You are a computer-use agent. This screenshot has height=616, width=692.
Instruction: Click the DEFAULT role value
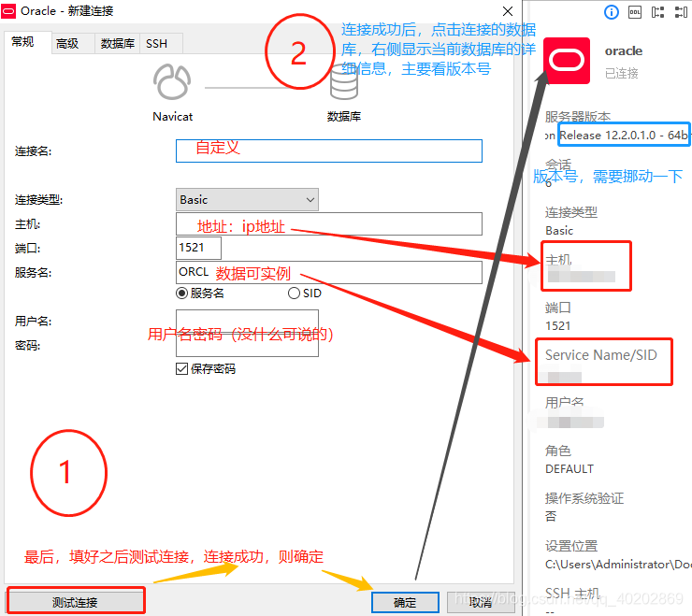pyautogui.click(x=569, y=468)
